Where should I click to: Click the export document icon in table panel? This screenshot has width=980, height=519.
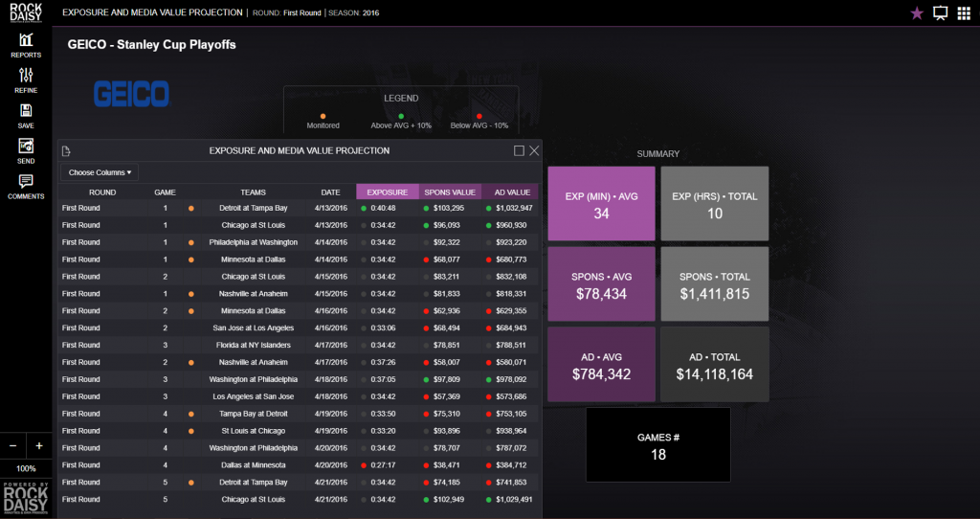coord(66,150)
